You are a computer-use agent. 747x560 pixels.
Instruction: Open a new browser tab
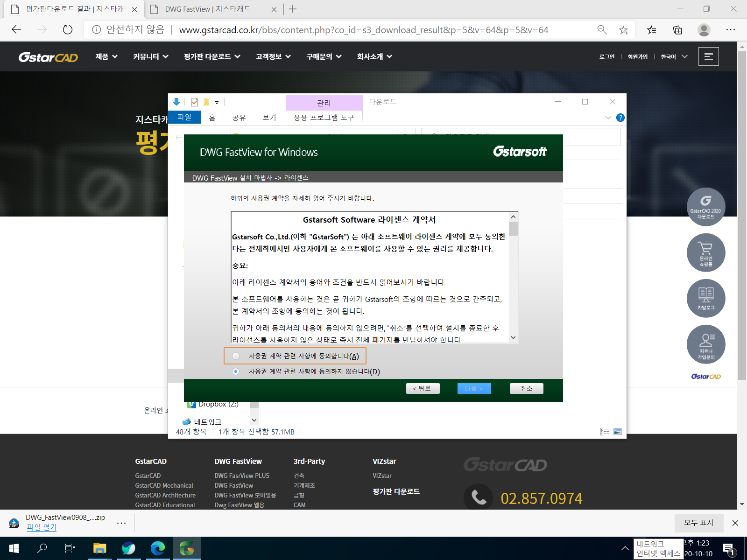pos(293,9)
